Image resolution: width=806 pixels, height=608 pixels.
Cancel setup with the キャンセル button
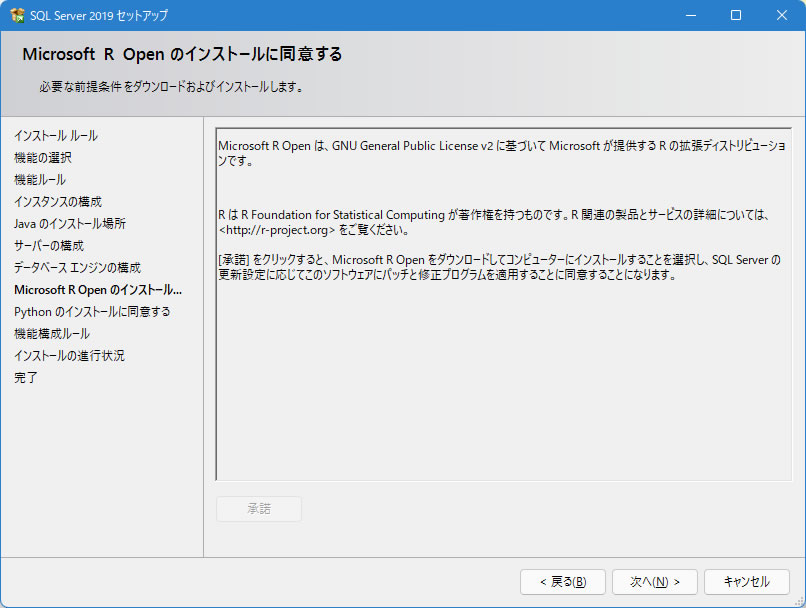(746, 581)
